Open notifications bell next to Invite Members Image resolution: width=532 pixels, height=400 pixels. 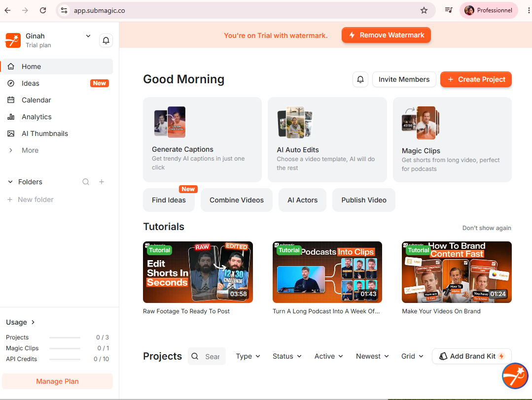[360, 79]
